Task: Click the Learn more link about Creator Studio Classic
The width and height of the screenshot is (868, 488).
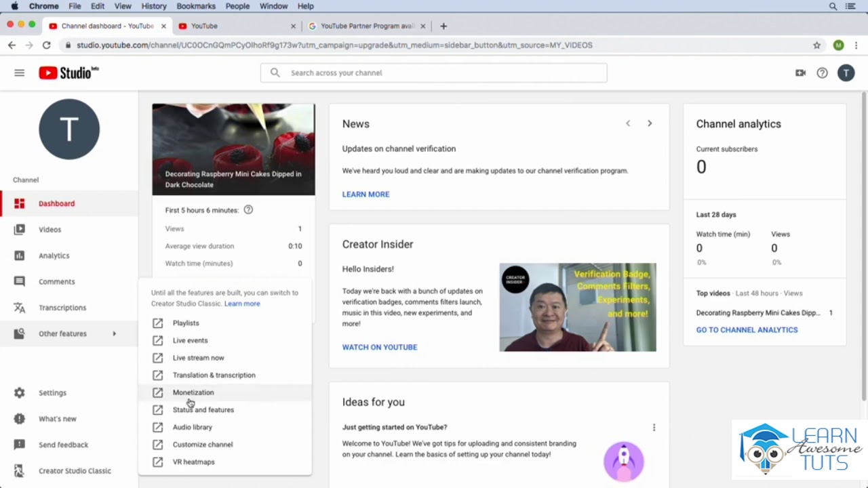Action: tap(242, 304)
